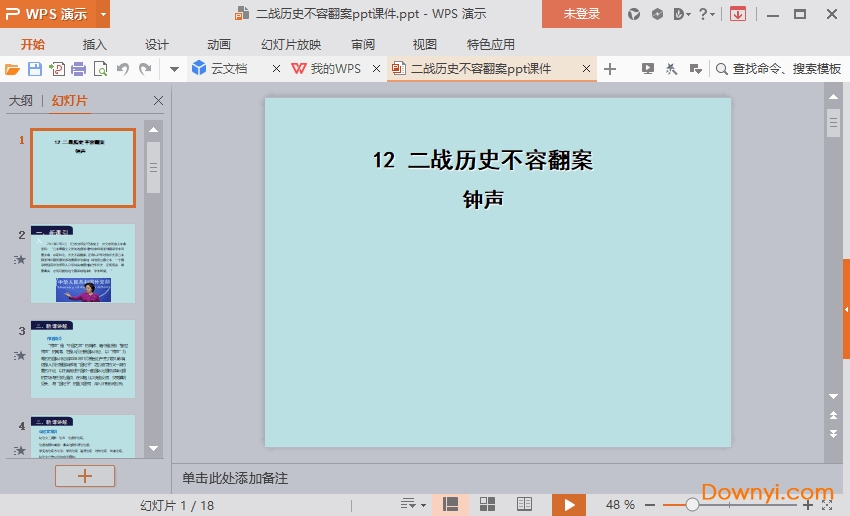Viewport: 850px width, 516px height.
Task: Add a new slide with plus button
Action: (x=85, y=476)
